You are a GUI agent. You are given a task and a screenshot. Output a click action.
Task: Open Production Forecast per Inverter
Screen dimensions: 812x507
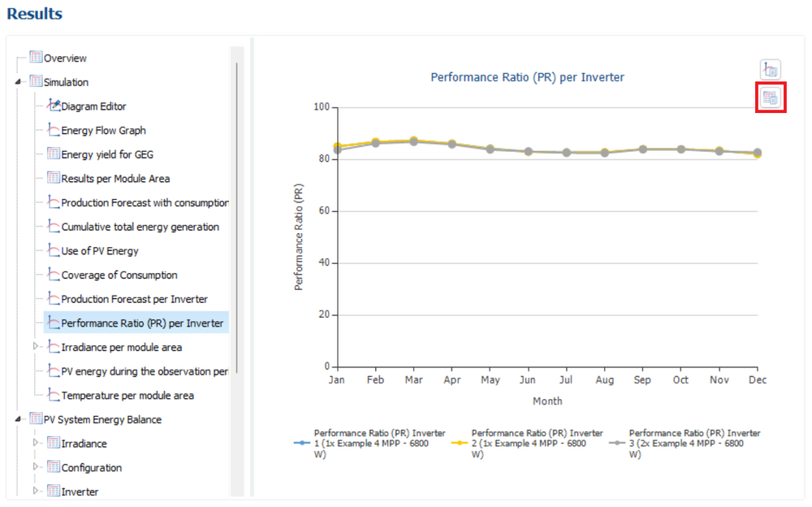tap(134, 299)
